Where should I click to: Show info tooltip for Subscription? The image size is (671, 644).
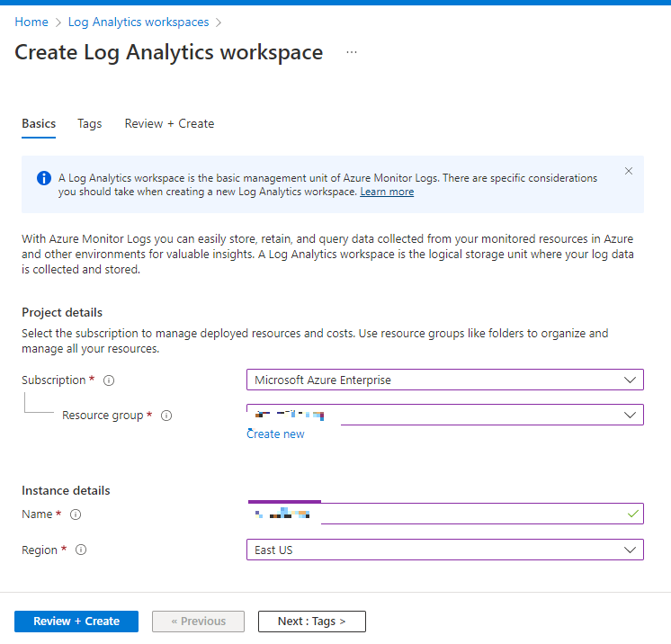point(109,380)
